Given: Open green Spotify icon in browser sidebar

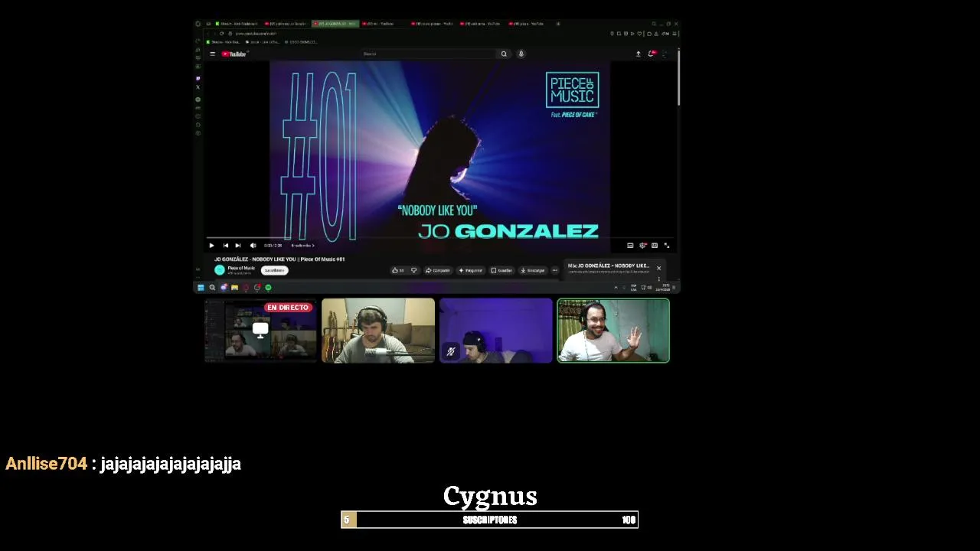Looking at the screenshot, I should (198, 99).
